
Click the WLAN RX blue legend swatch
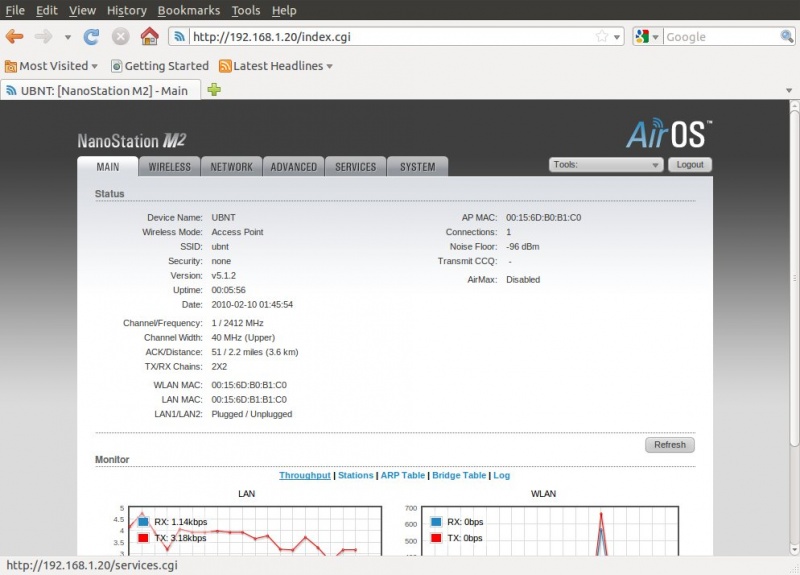[x=436, y=522]
